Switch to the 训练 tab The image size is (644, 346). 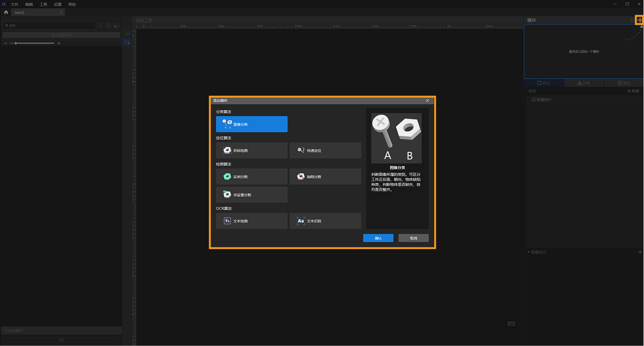pyautogui.click(x=584, y=83)
